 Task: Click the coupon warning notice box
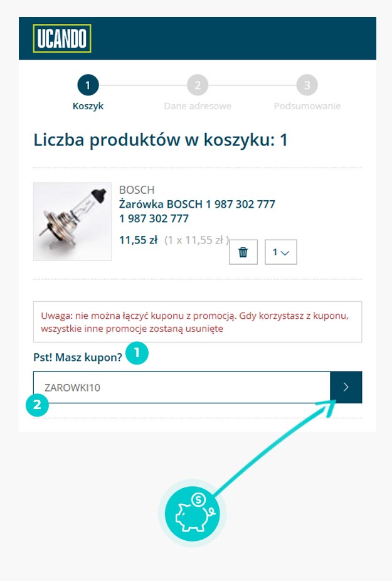coord(198,322)
